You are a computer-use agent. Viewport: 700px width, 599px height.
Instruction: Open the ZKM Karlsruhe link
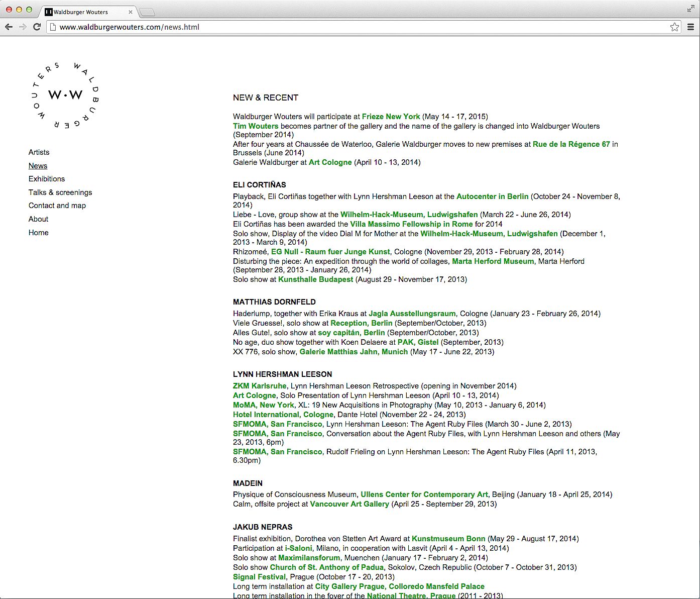pyautogui.click(x=260, y=386)
